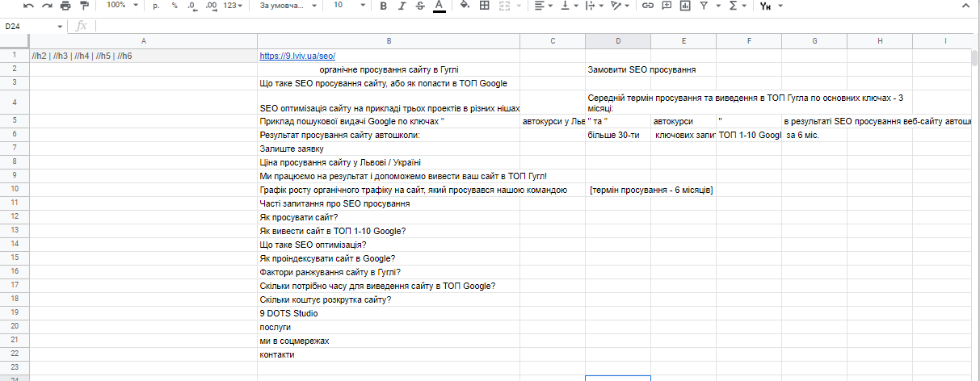The height and width of the screenshot is (381, 980).
Task: Open the 123 number format menu
Action: [x=233, y=6]
